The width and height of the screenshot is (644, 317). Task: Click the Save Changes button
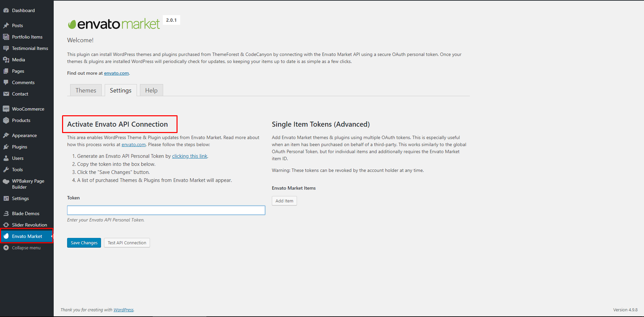click(84, 243)
